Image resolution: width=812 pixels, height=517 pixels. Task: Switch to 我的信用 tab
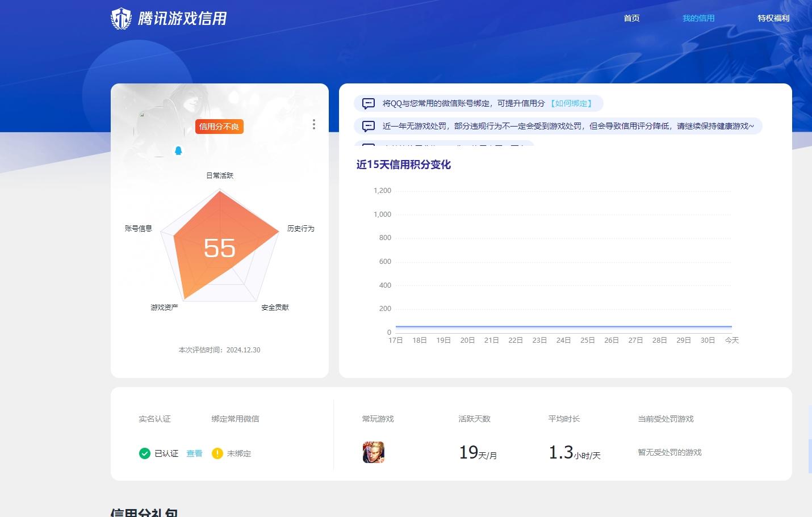698,18
